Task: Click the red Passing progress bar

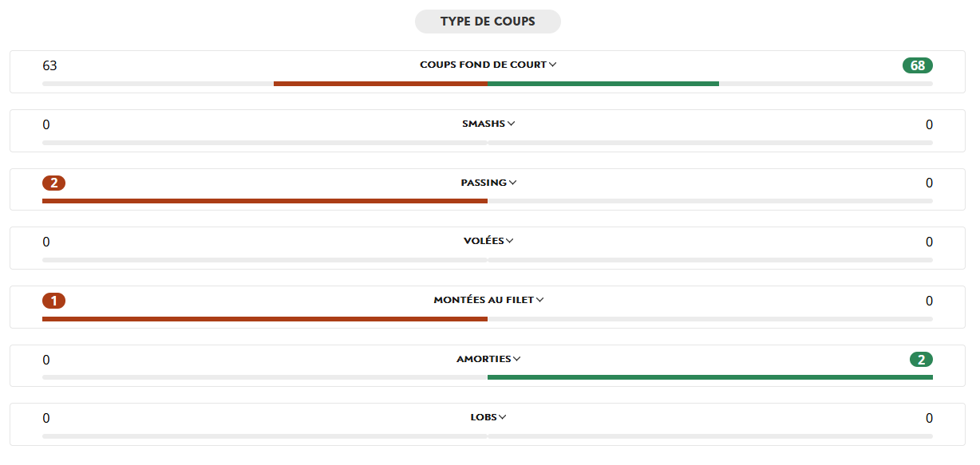Action: (x=264, y=201)
